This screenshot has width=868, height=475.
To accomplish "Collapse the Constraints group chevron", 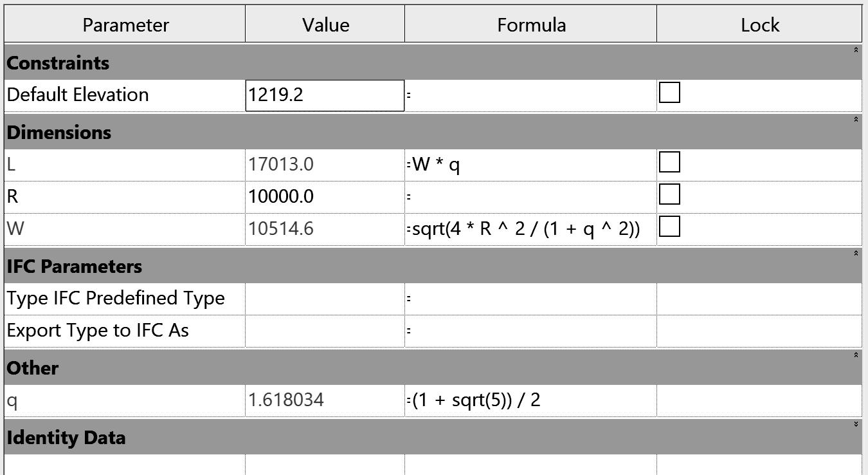I will [x=856, y=50].
